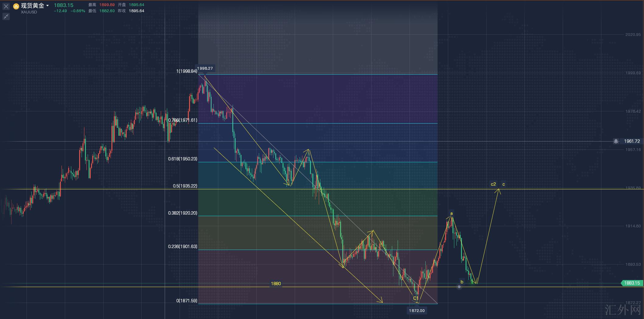644x319 pixels.
Task: Select the Fibonacci label 0(1871.59)
Action: [x=187, y=301]
